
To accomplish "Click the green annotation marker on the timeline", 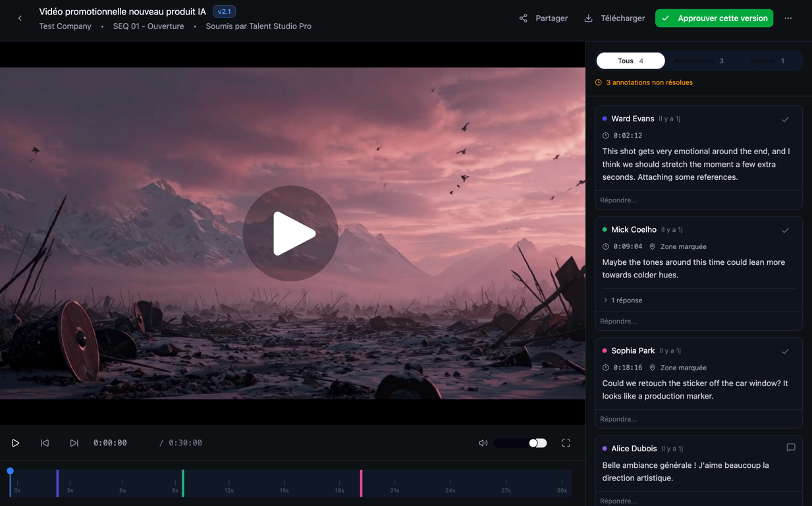I will 182,483.
